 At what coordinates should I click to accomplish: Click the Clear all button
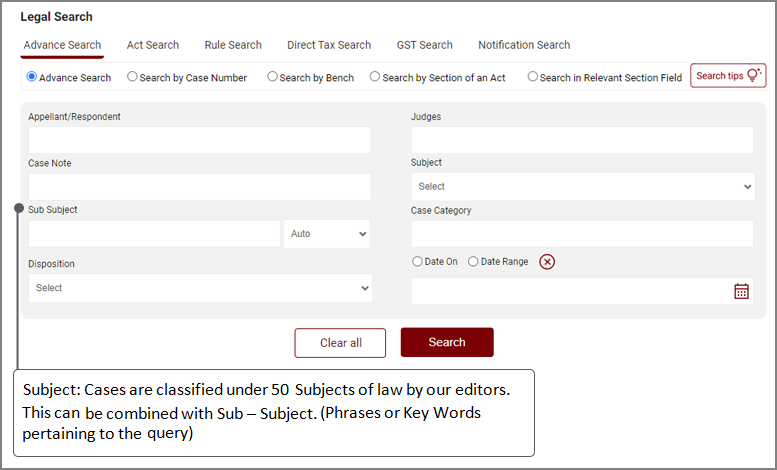[x=340, y=343]
